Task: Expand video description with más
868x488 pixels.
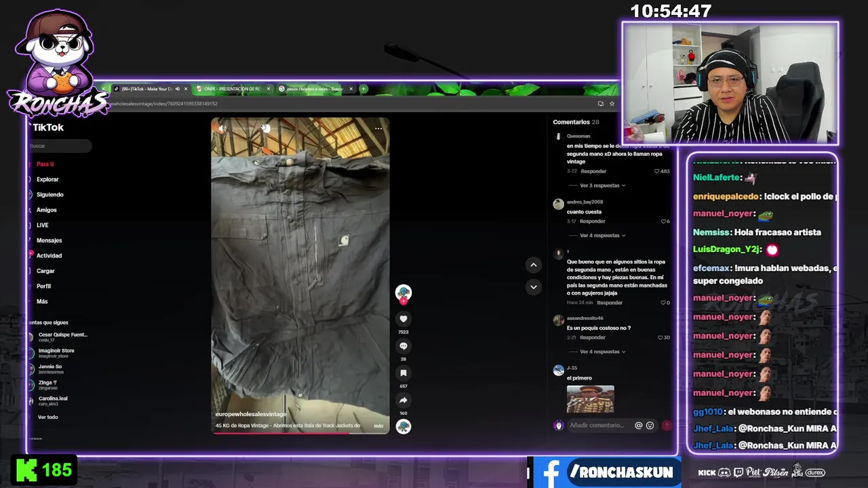Action: point(378,426)
